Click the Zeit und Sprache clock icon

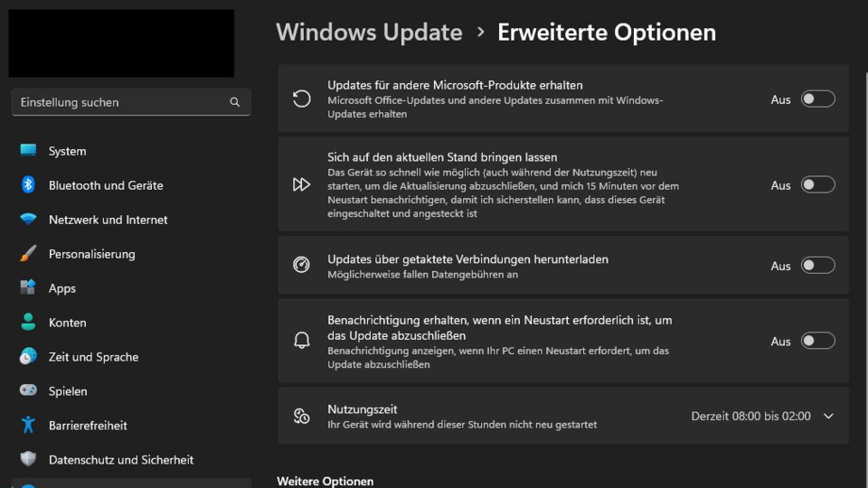pos(28,356)
